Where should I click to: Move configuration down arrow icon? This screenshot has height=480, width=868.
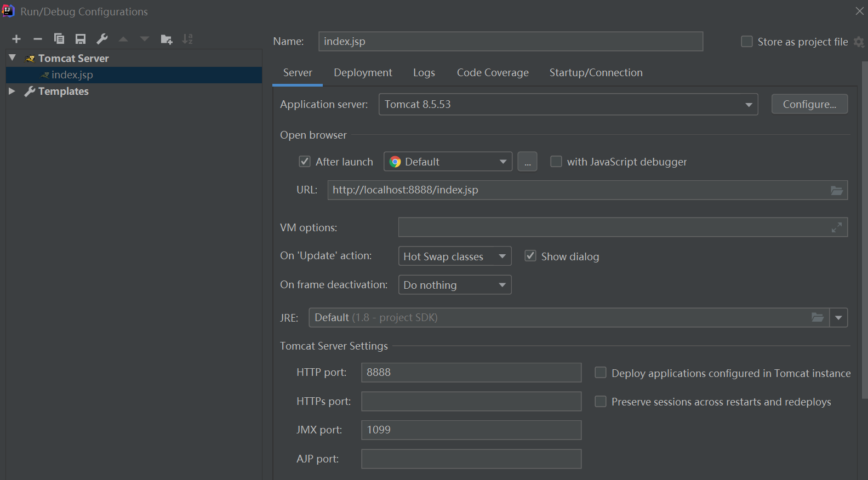coord(145,39)
